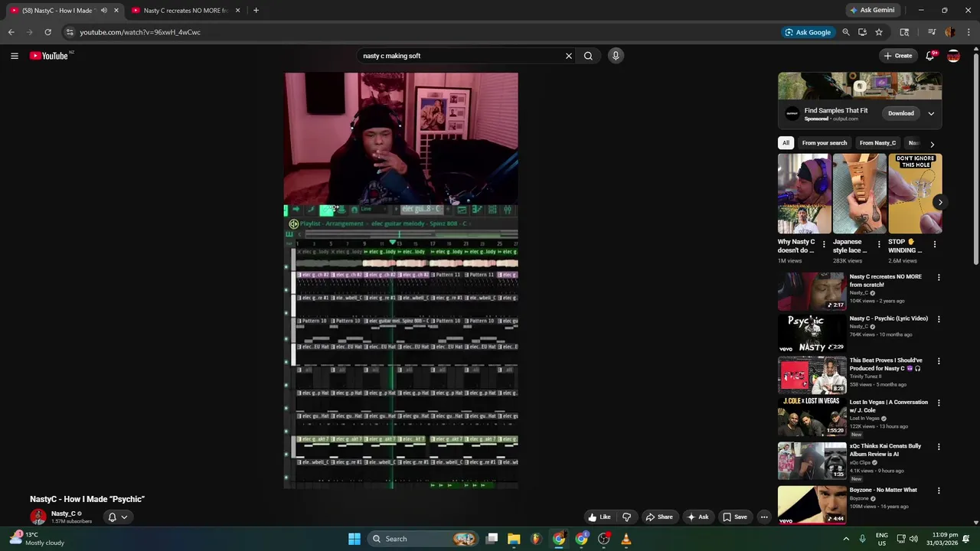Click the Ask Google button

[808, 32]
